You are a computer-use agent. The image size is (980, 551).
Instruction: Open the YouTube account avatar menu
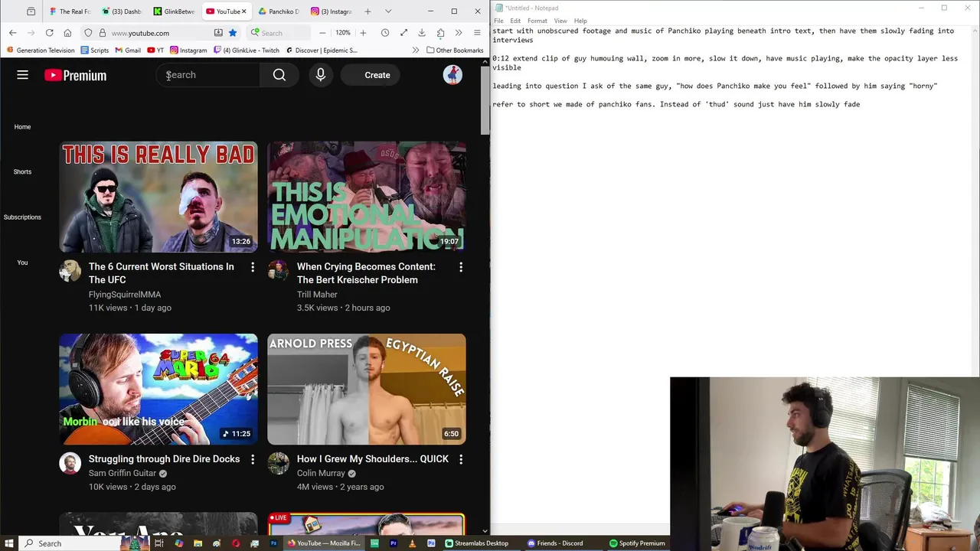click(x=452, y=75)
